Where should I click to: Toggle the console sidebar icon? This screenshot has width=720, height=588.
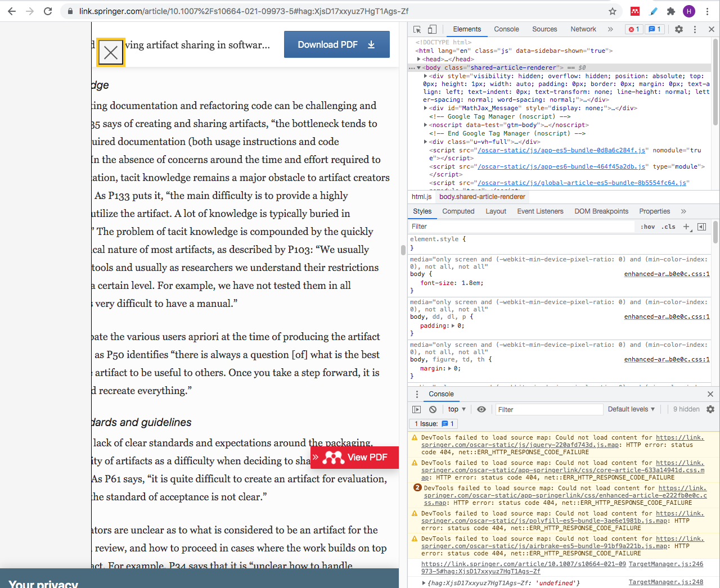click(x=417, y=409)
